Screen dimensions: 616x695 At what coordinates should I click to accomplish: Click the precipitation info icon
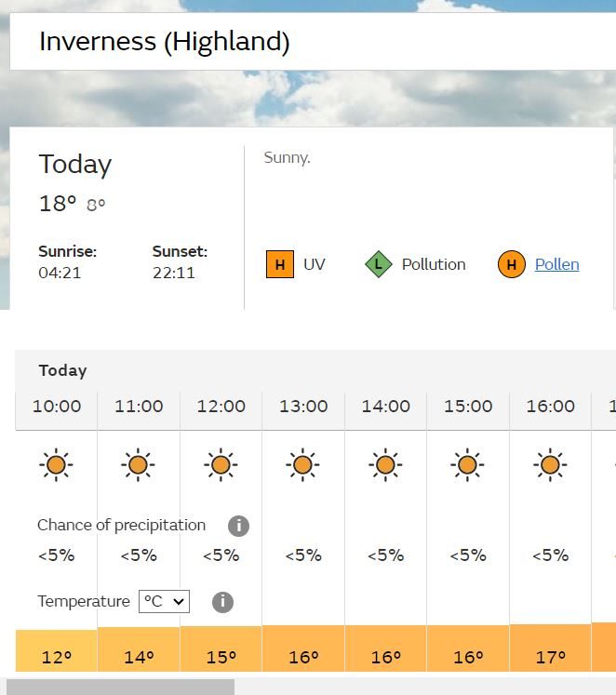coord(238,526)
